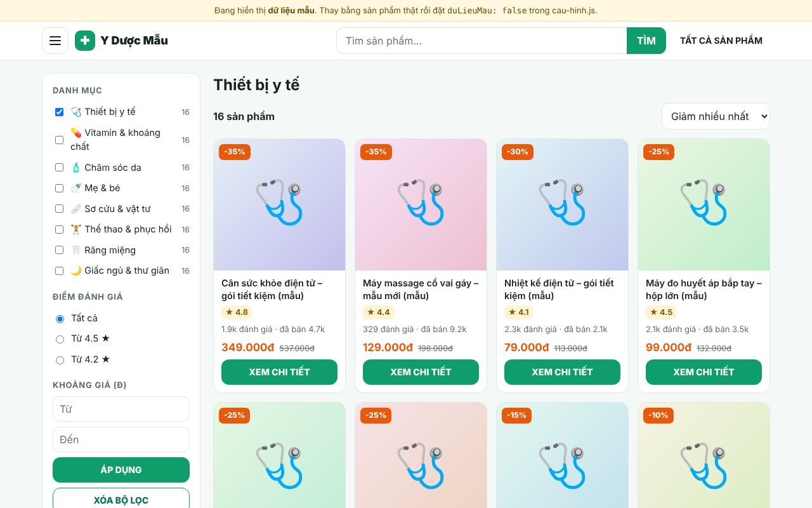Open the hamburger menu icon
Image resolution: width=812 pixels, height=508 pixels.
click(55, 41)
